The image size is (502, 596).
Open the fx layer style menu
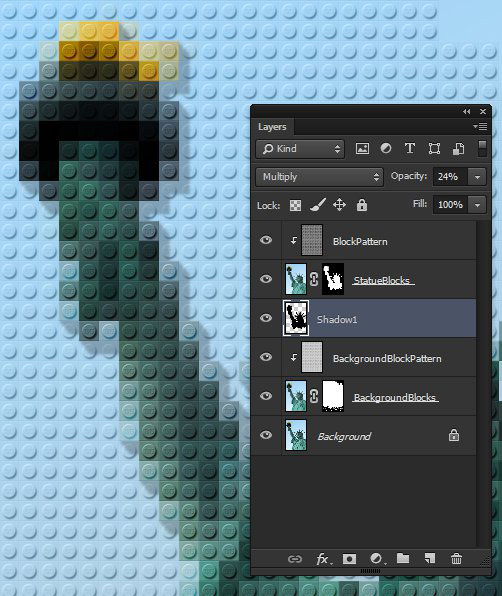coord(323,559)
